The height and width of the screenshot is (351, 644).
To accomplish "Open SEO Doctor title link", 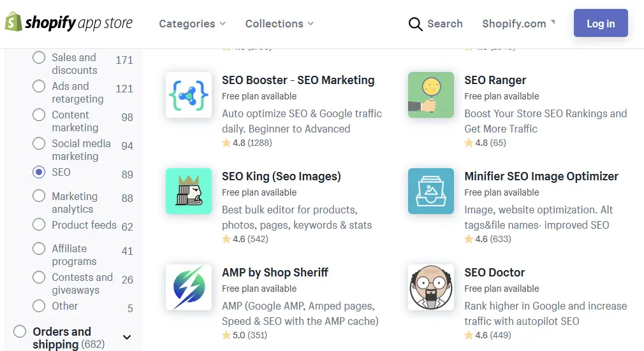I will pyautogui.click(x=495, y=272).
